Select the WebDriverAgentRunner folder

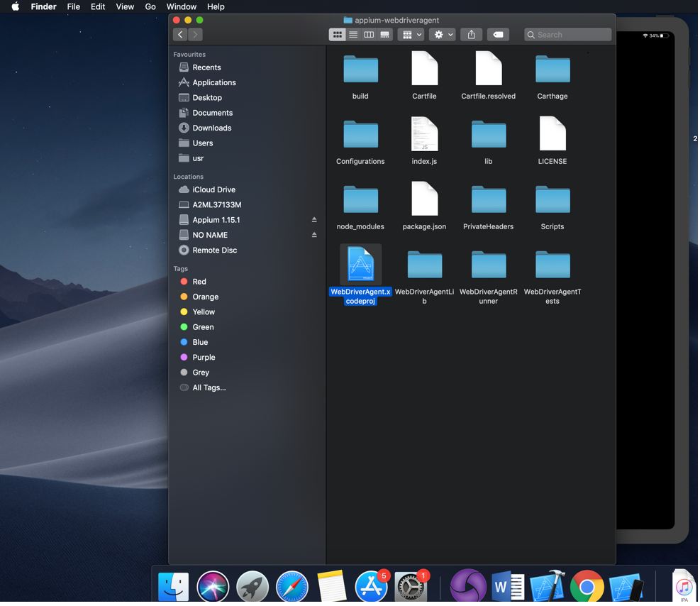point(489,265)
